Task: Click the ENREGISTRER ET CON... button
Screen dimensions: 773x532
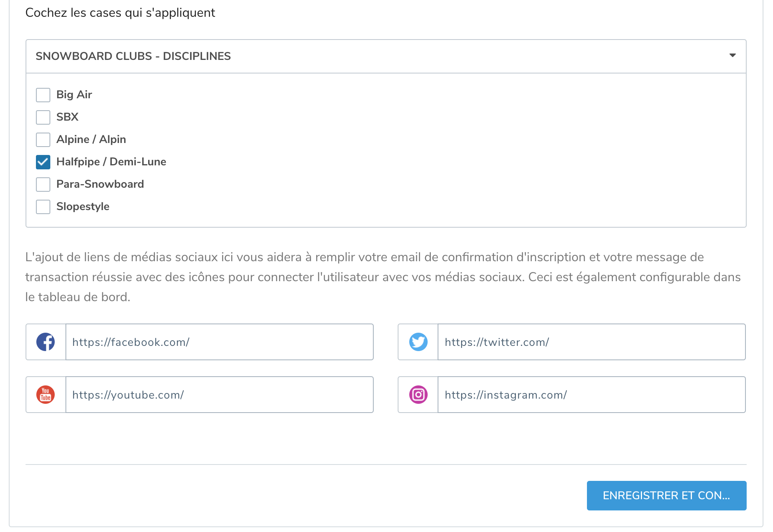Action: [666, 496]
